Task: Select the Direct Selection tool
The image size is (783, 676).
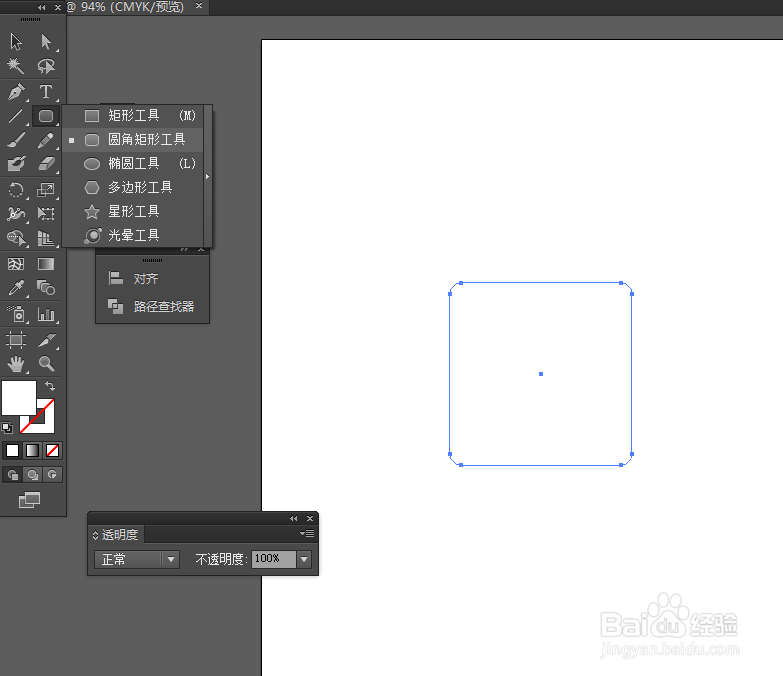Action: click(x=46, y=41)
